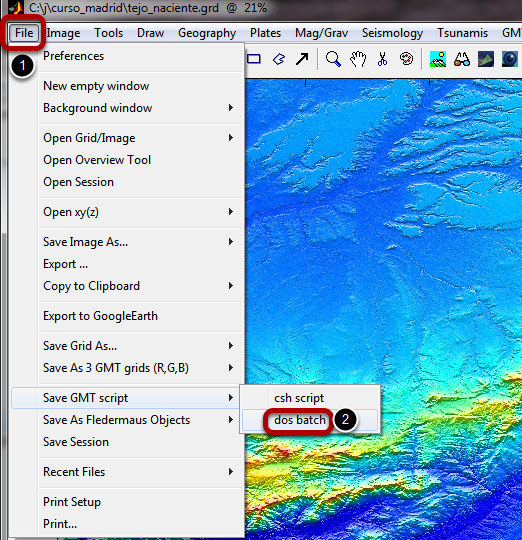522x540 pixels.
Task: Select the rectangle drawing tool
Action: point(254,59)
